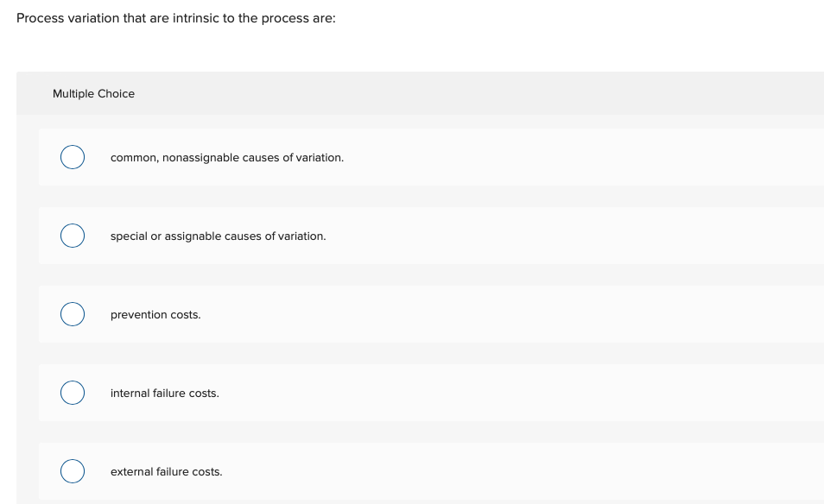Click the text 'external failure costs.'
This screenshot has width=824, height=504.
(x=166, y=471)
